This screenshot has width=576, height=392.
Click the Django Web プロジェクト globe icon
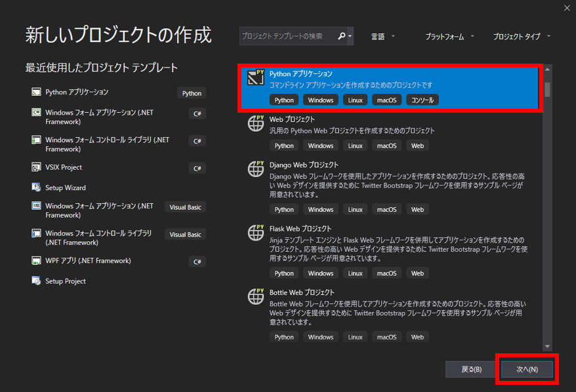(x=256, y=168)
